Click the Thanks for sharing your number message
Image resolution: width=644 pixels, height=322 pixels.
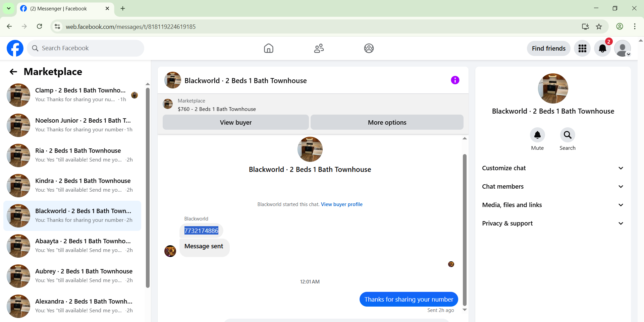(x=409, y=299)
